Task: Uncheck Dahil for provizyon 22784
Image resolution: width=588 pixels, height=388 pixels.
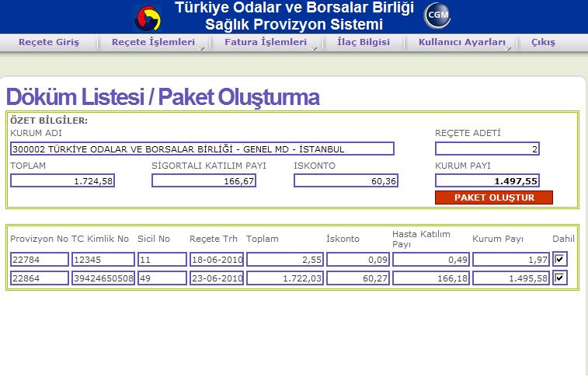Action: (559, 259)
